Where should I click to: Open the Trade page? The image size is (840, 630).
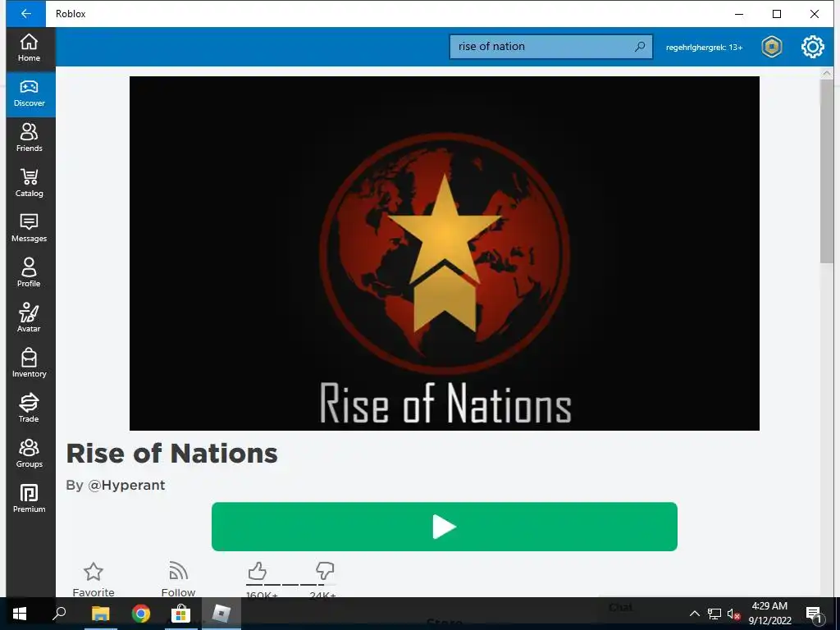click(30, 409)
